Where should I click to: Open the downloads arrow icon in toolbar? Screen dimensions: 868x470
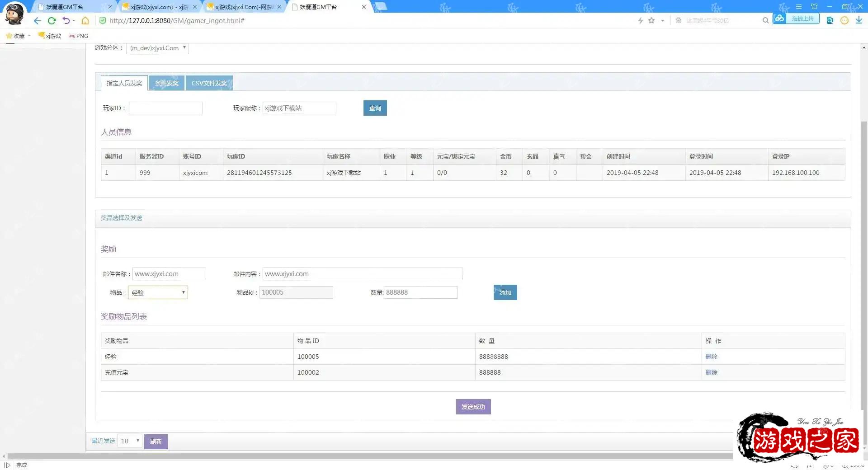[x=859, y=20]
